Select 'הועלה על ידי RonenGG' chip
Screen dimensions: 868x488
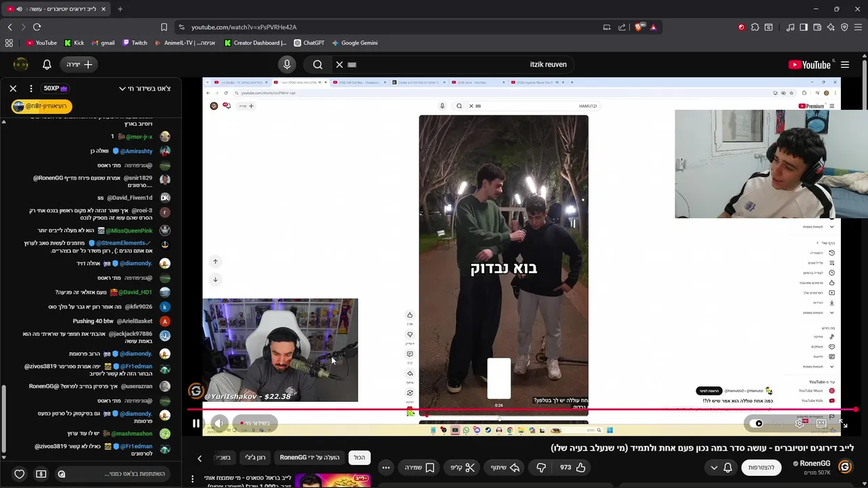click(x=310, y=458)
